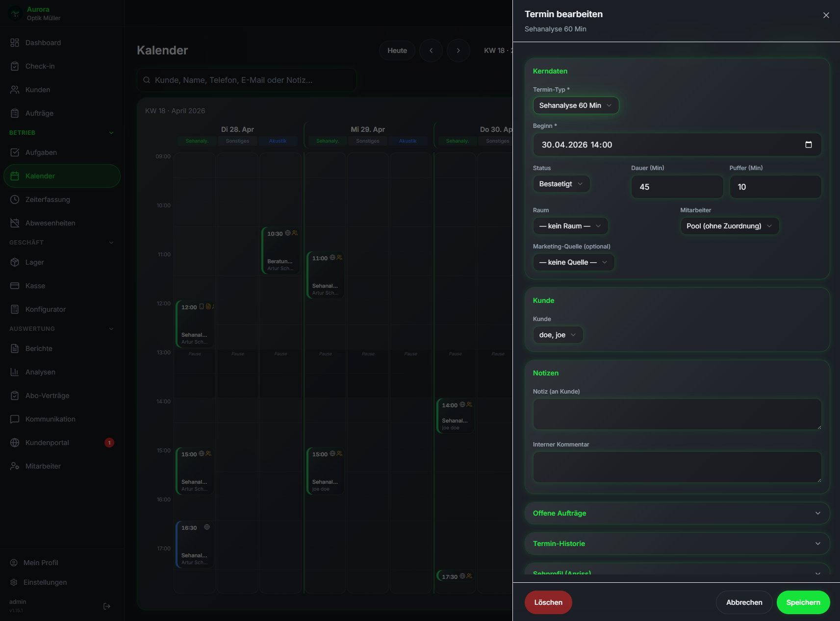840x621 pixels.
Task: Open the Mitarbeiter Pool dropdown
Action: pyautogui.click(x=729, y=226)
